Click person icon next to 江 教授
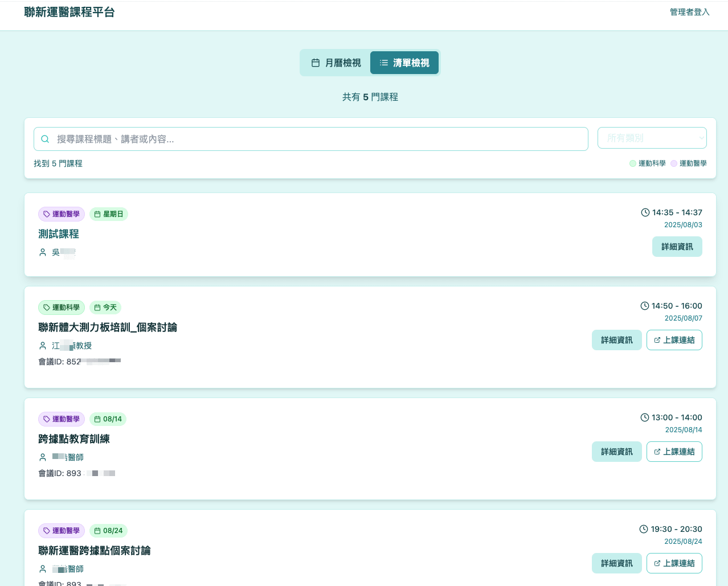 coord(43,346)
